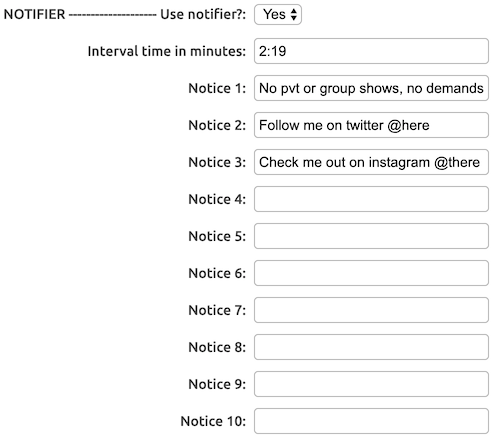Click the up-down arrows on notifier select
Image resolution: width=491 pixels, height=437 pixels.
pos(293,14)
